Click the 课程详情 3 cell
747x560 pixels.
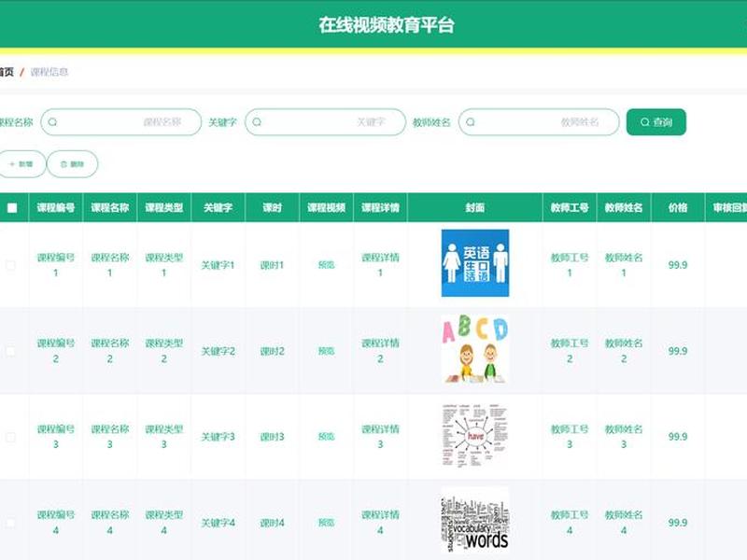(x=380, y=437)
